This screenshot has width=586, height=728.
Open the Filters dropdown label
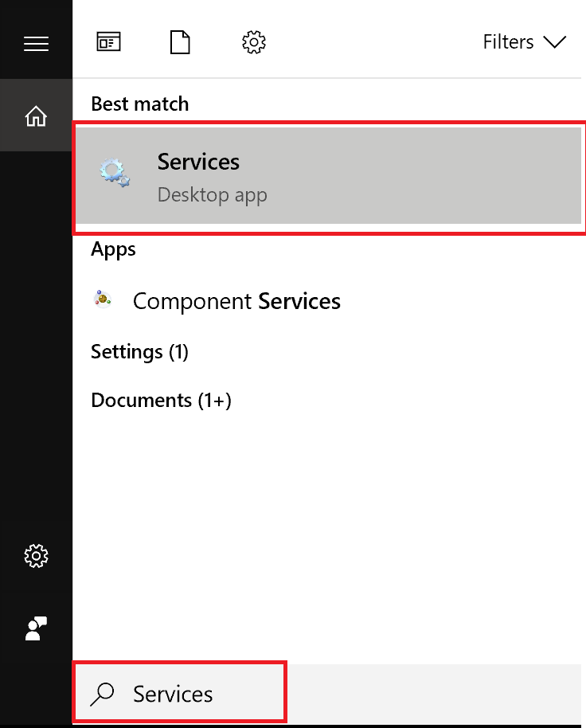tap(508, 41)
